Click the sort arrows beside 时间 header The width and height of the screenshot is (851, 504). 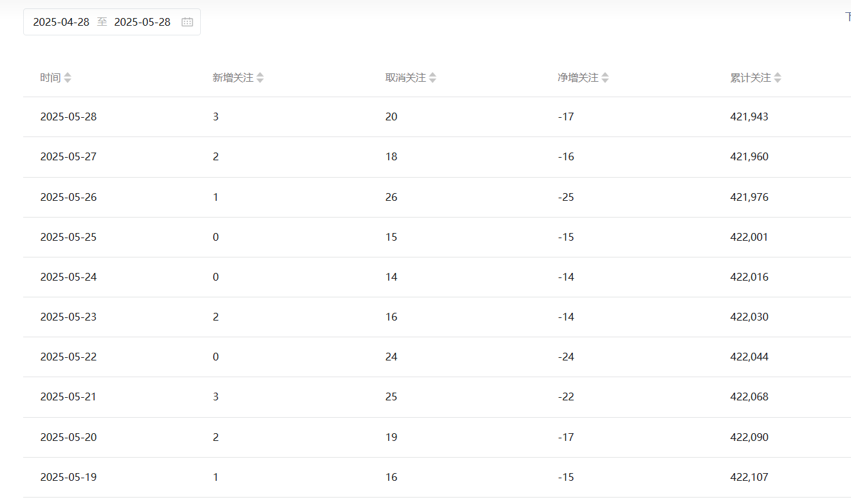coord(68,78)
